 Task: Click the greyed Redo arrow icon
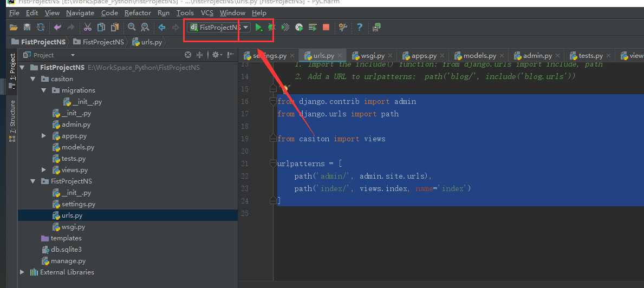(x=70, y=28)
